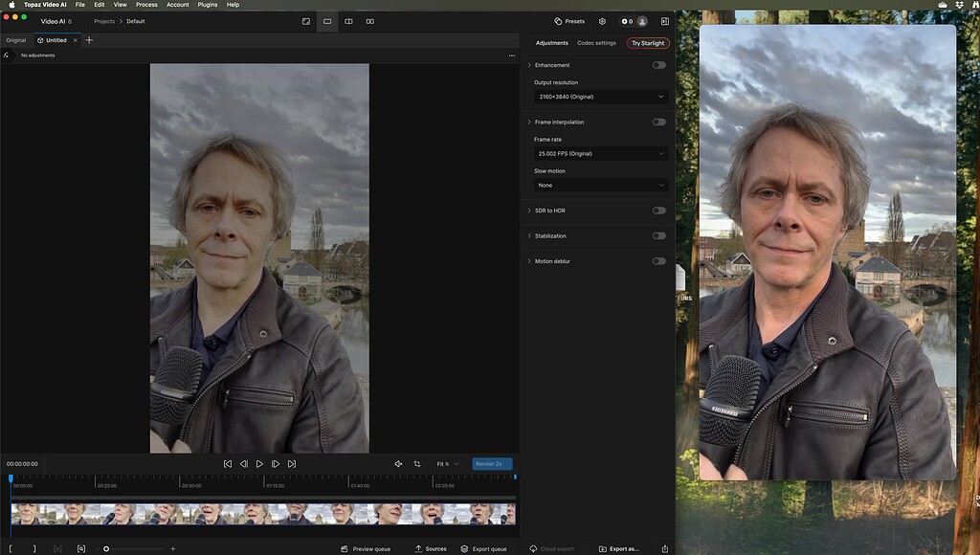Enable the Frame interpolation toggle
This screenshot has width=980, height=555.
[658, 122]
